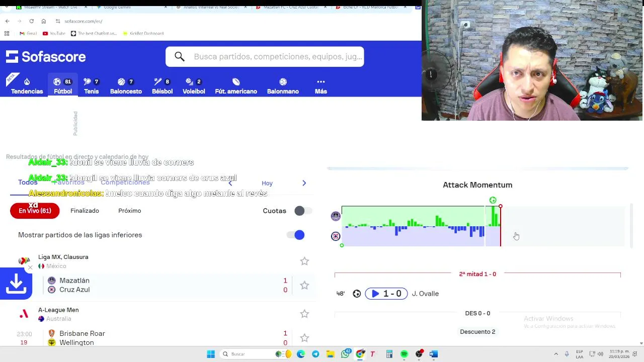Click the Cruz Azul crest beside Attack Momentum
644x362 pixels.
336,236
